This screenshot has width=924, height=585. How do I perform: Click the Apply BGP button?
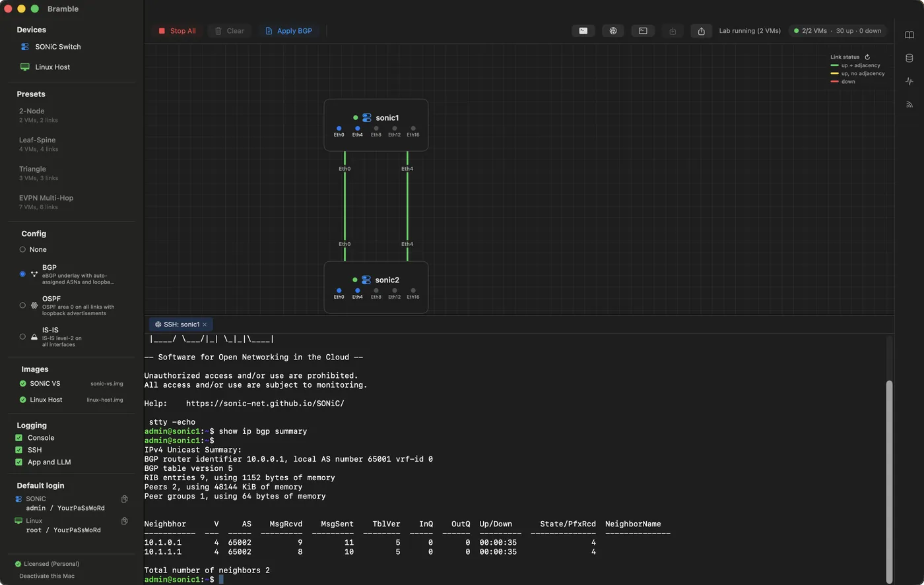point(289,31)
